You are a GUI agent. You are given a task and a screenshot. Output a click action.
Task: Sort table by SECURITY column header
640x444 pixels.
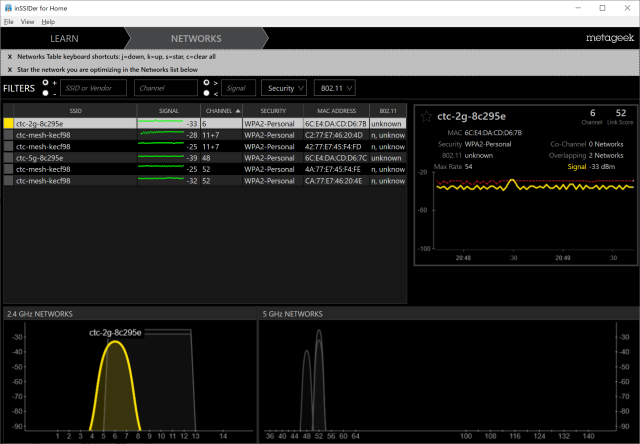273,111
